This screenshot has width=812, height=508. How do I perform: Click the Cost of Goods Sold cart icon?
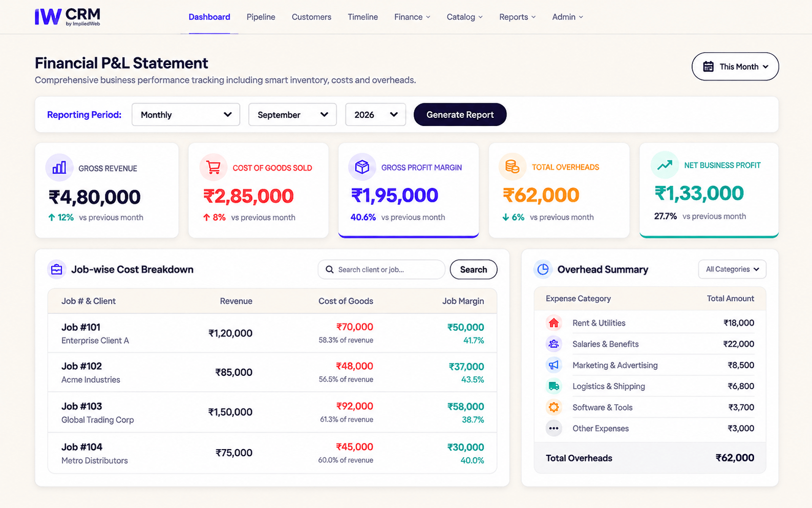point(213,167)
